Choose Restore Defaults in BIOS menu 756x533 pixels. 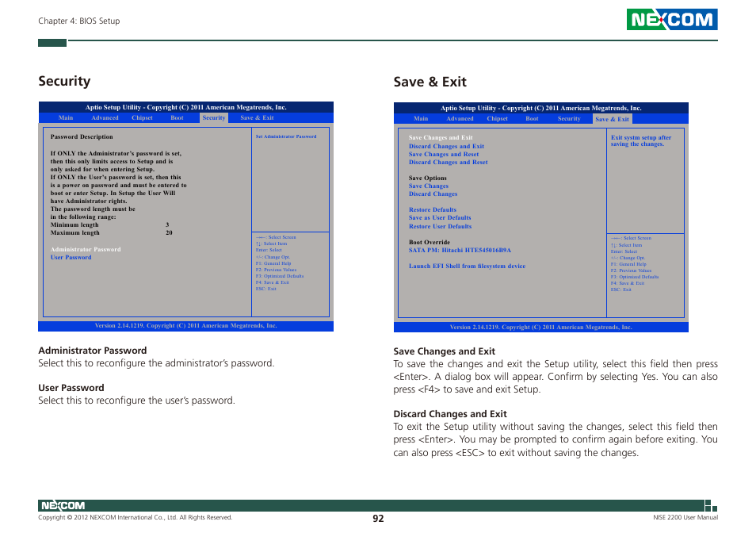click(433, 210)
